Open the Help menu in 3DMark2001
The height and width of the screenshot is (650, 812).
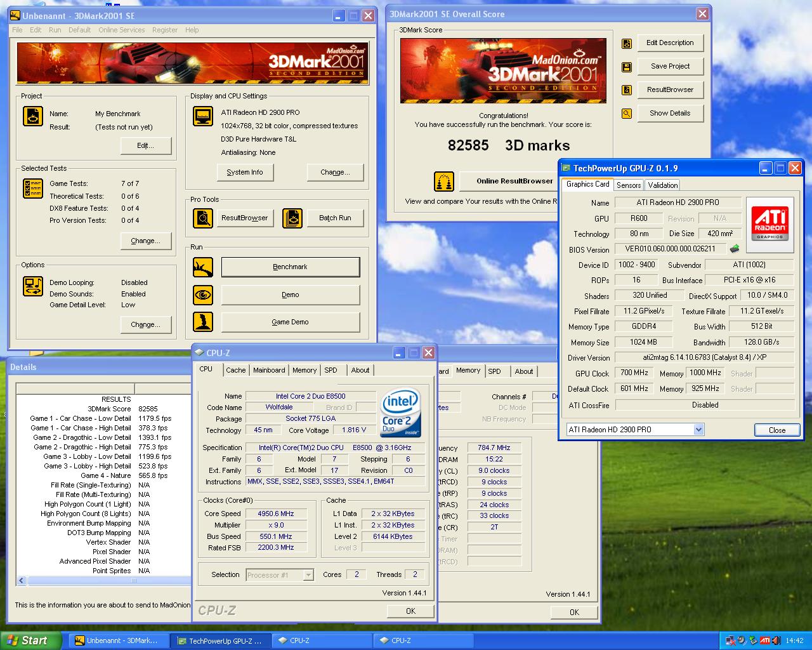coord(192,30)
